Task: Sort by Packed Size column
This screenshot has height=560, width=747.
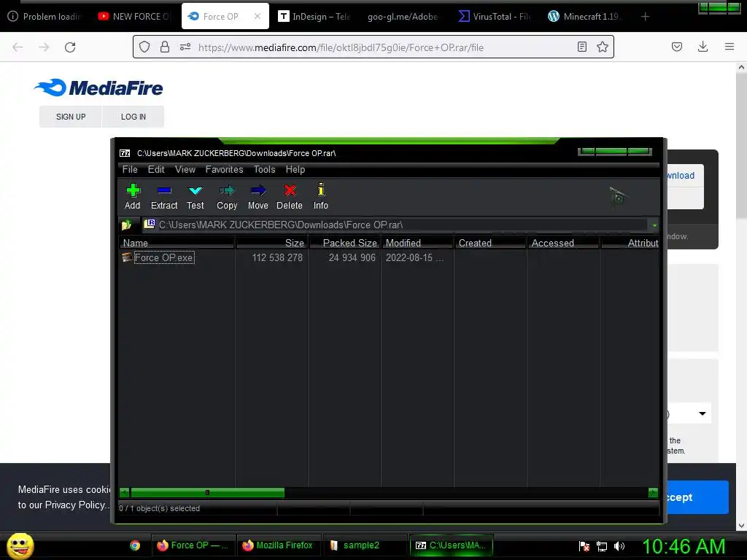Action: [x=344, y=243]
